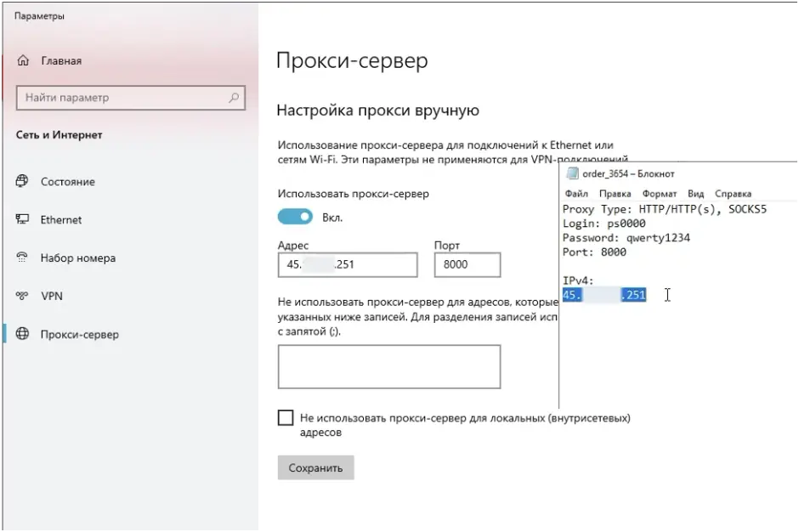The height and width of the screenshot is (532, 799).
Task: Disable the Использовать прокси-сервер toggle
Action: (x=295, y=217)
